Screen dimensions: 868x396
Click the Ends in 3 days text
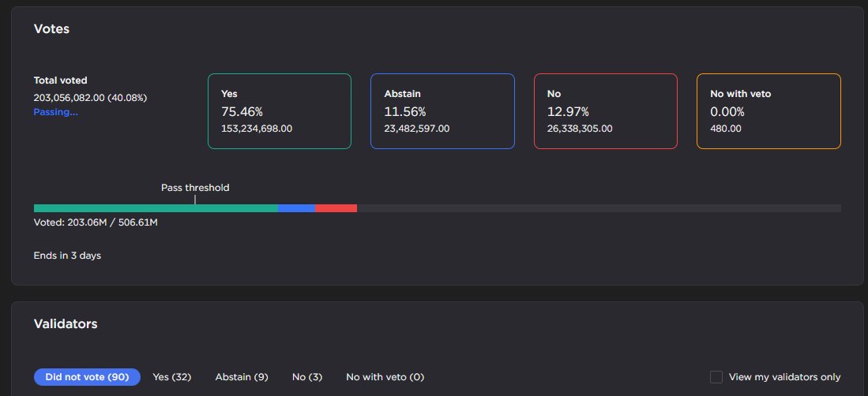coord(68,256)
